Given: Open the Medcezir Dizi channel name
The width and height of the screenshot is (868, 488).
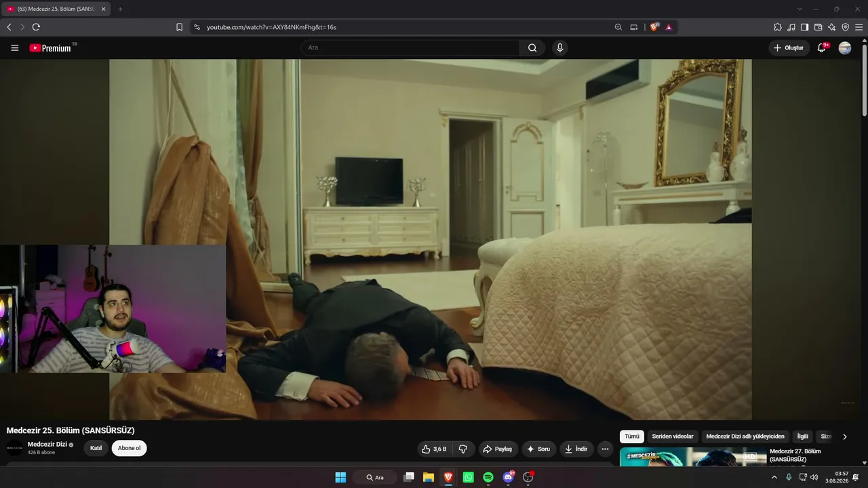Looking at the screenshot, I should (47, 444).
